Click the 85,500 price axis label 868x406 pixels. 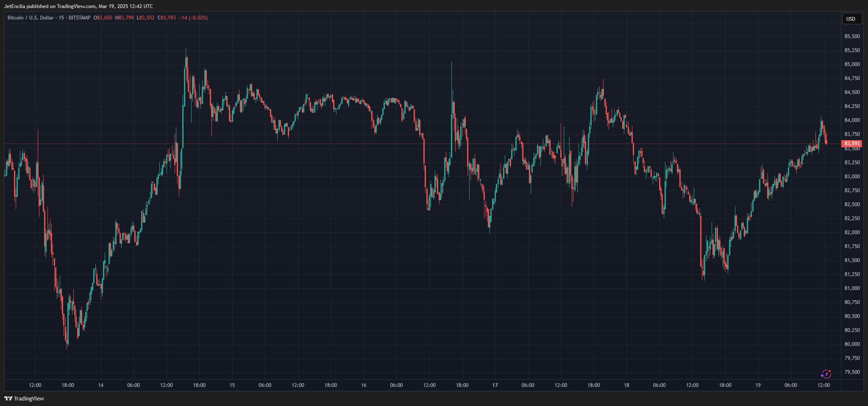click(852, 36)
